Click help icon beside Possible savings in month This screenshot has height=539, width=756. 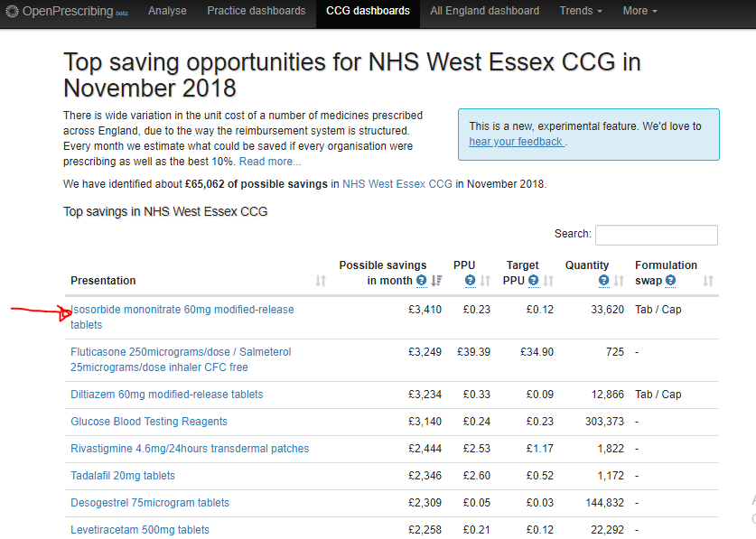[422, 281]
